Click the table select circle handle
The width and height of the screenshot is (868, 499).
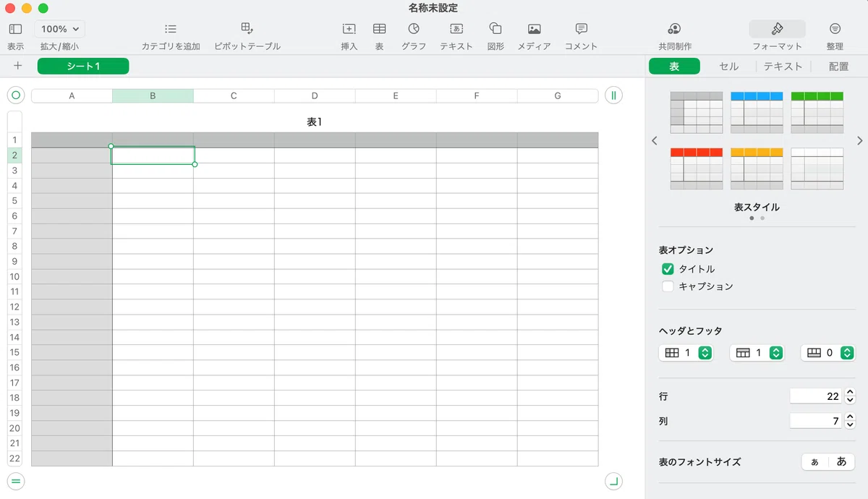click(x=16, y=95)
